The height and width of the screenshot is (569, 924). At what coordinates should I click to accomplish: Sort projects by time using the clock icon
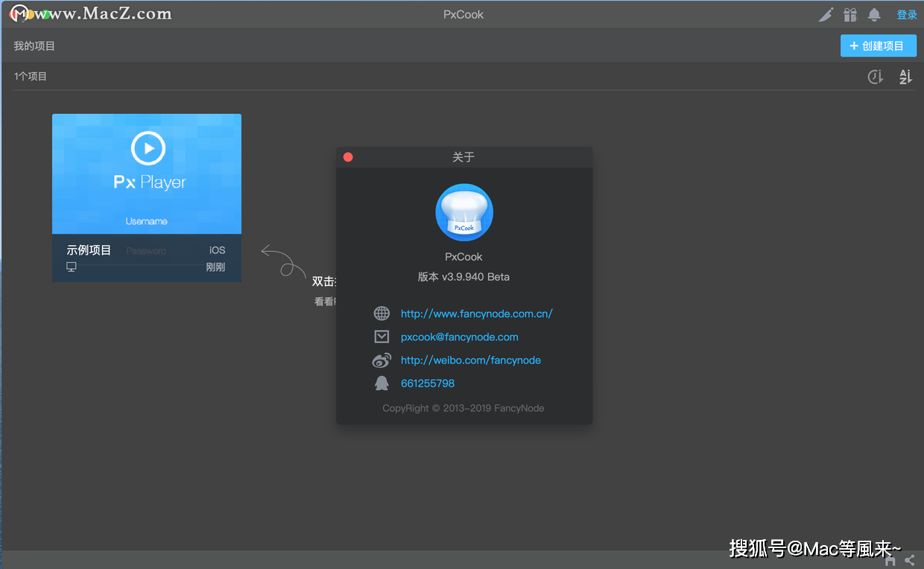click(875, 76)
